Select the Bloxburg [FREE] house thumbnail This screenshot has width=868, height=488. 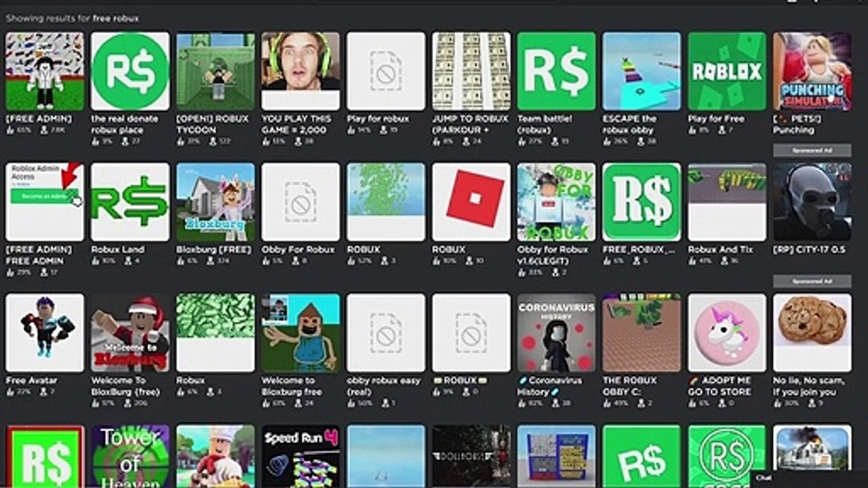click(216, 202)
